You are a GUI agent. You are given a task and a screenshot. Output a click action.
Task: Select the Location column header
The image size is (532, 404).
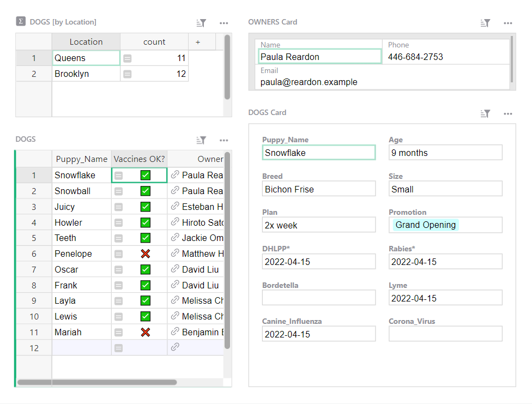click(x=86, y=42)
